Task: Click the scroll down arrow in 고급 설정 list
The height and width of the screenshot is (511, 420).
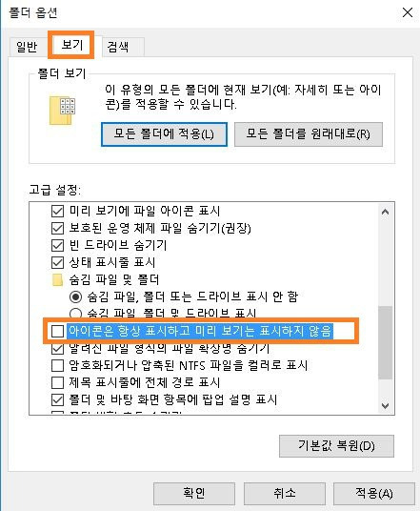Action: 385,405
